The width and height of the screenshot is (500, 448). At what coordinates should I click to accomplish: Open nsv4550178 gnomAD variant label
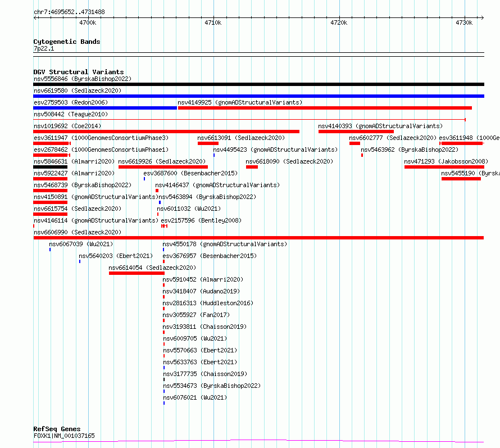225,244
